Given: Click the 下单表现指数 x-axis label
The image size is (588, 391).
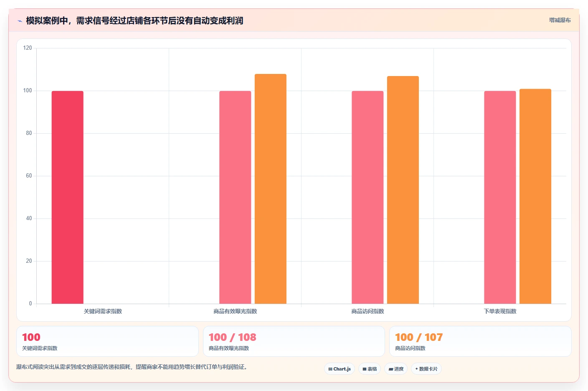Looking at the screenshot, I should pos(500,311).
